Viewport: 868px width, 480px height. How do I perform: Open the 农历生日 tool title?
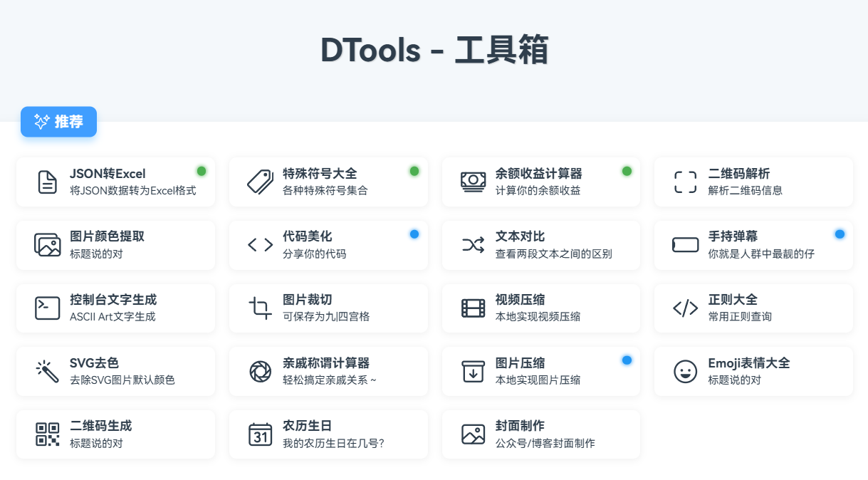[x=308, y=426]
